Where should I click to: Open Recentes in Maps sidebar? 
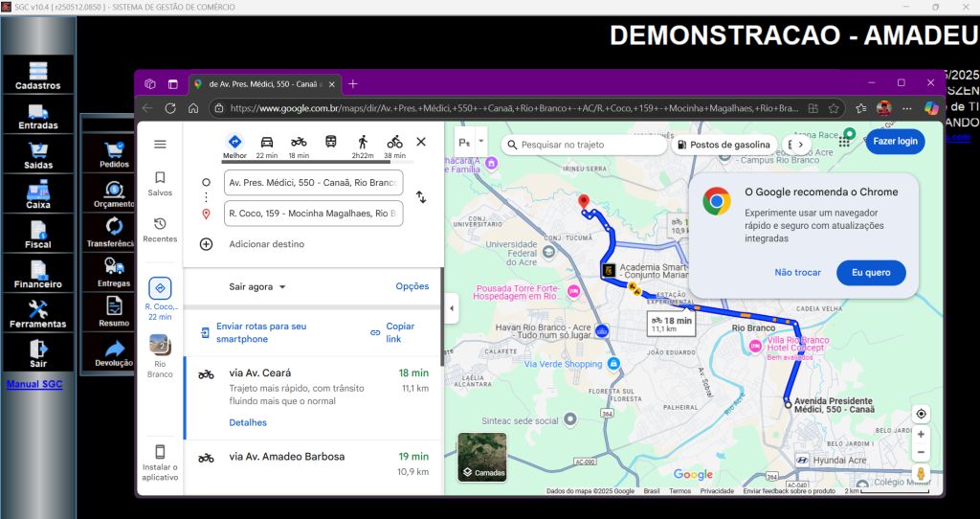click(160, 230)
